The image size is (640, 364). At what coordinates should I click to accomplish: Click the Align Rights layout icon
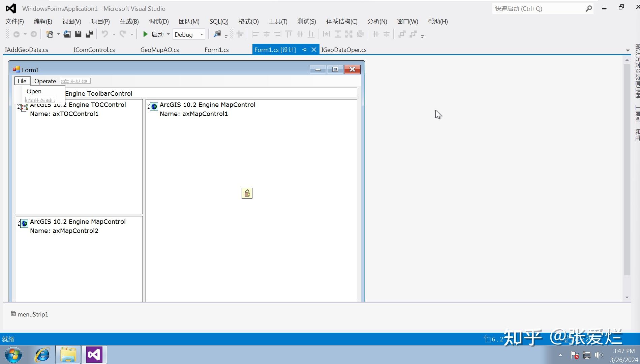pyautogui.click(x=277, y=34)
